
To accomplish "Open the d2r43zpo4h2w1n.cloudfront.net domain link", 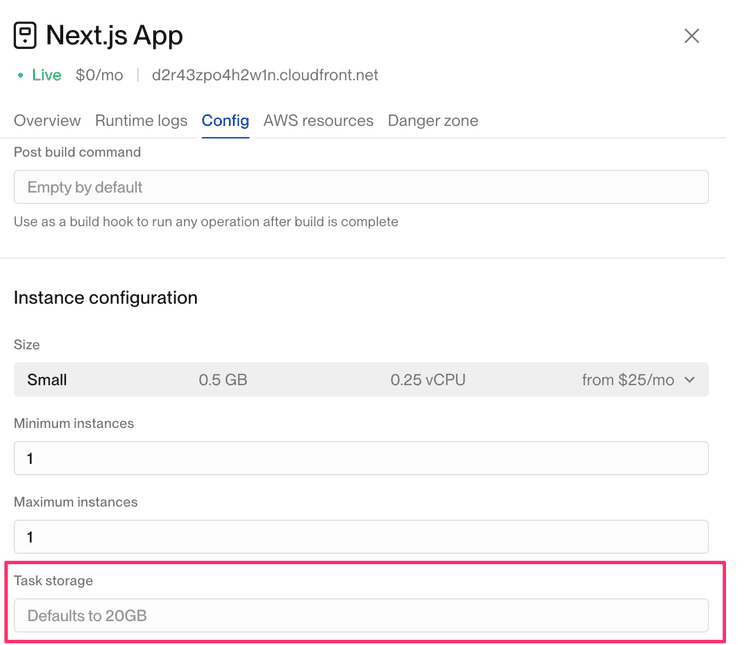I will click(265, 75).
